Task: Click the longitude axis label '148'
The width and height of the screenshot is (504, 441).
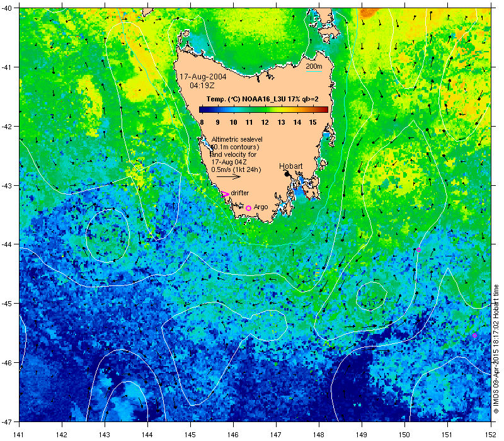Action: tap(319, 435)
